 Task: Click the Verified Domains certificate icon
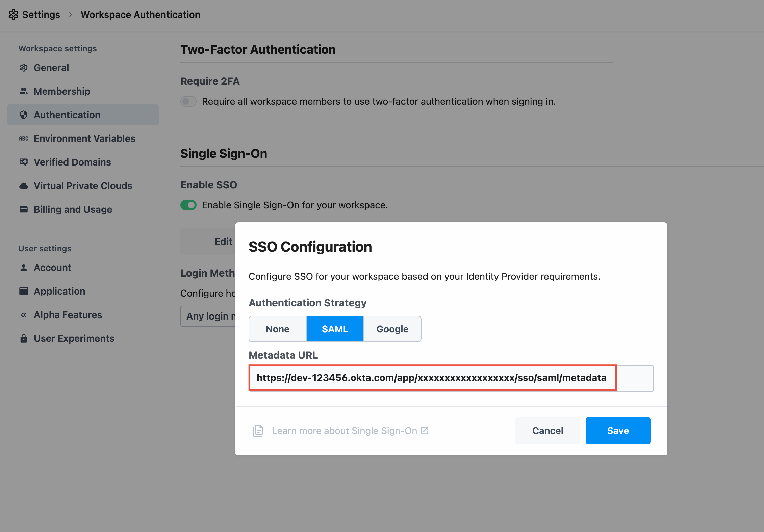24,162
